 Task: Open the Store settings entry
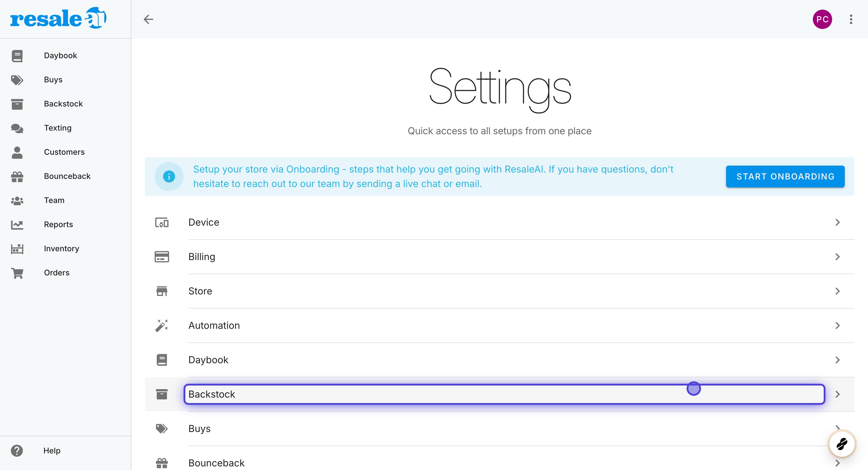pos(499,291)
